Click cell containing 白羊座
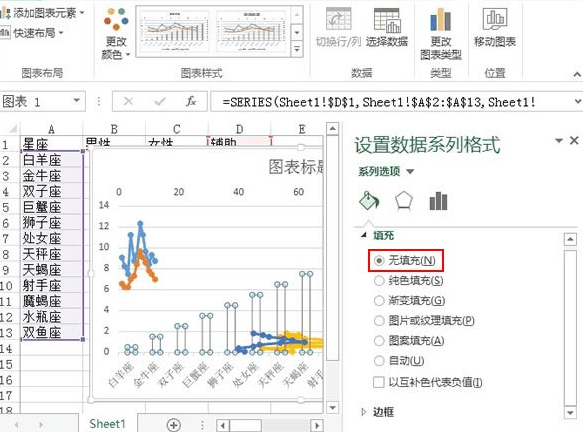The width and height of the screenshot is (583, 432). [51, 160]
